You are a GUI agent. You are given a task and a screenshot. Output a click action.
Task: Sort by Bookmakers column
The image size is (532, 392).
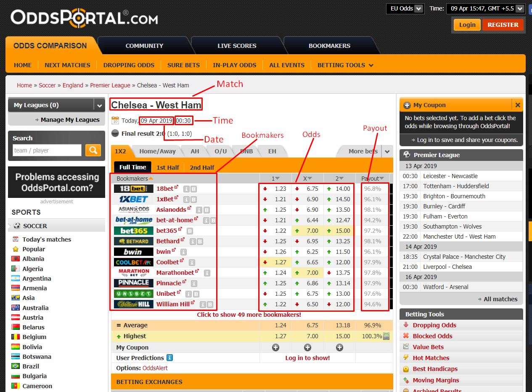(135, 179)
